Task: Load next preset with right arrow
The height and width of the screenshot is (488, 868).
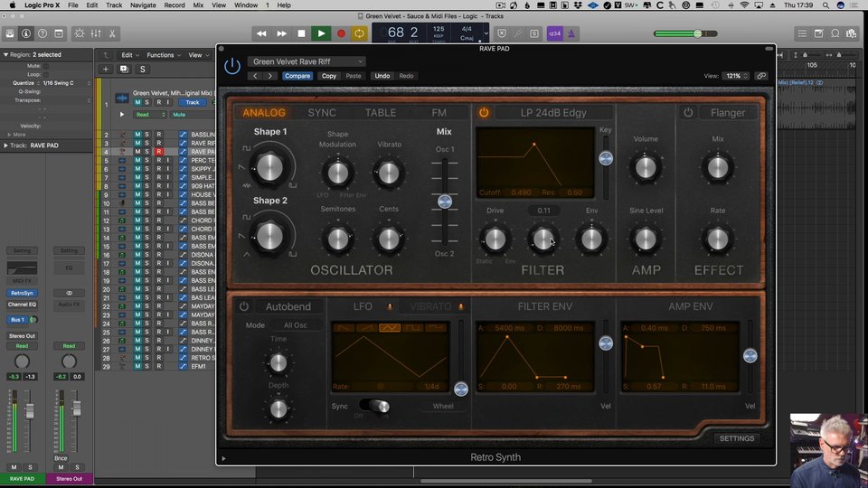Action: point(269,76)
